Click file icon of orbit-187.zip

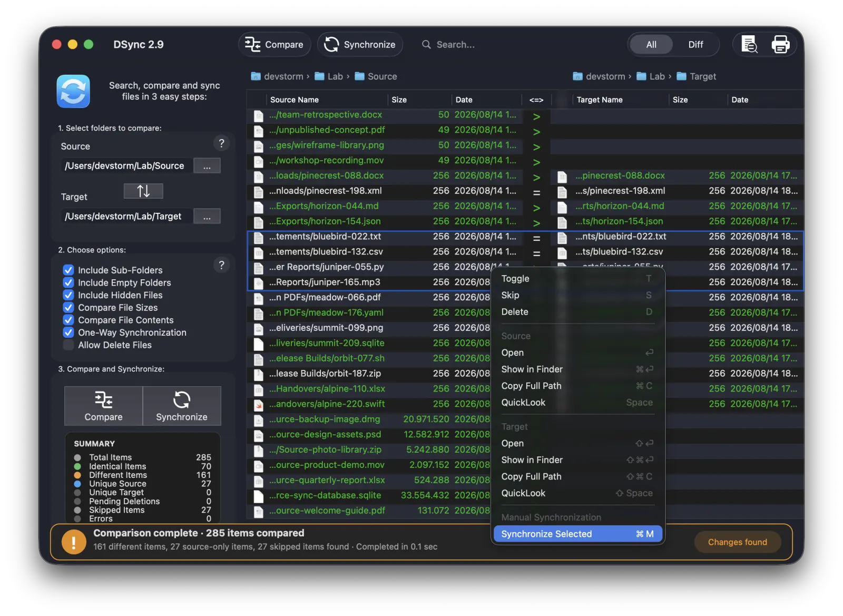(x=258, y=375)
